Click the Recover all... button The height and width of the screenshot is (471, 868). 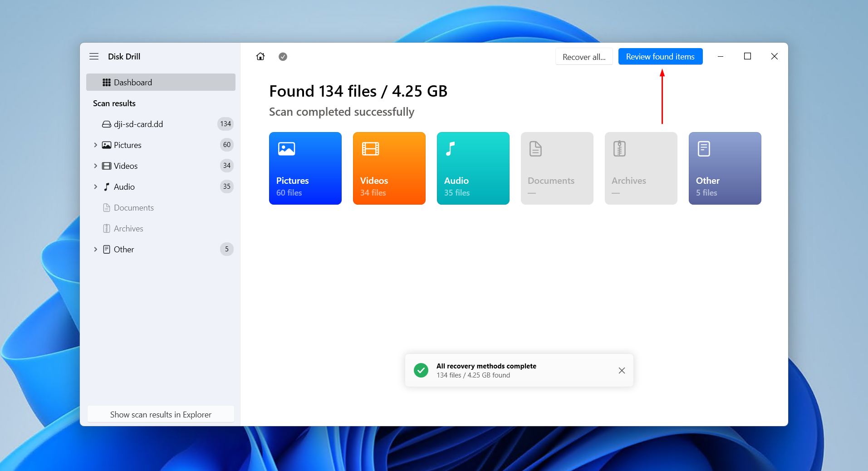point(584,57)
